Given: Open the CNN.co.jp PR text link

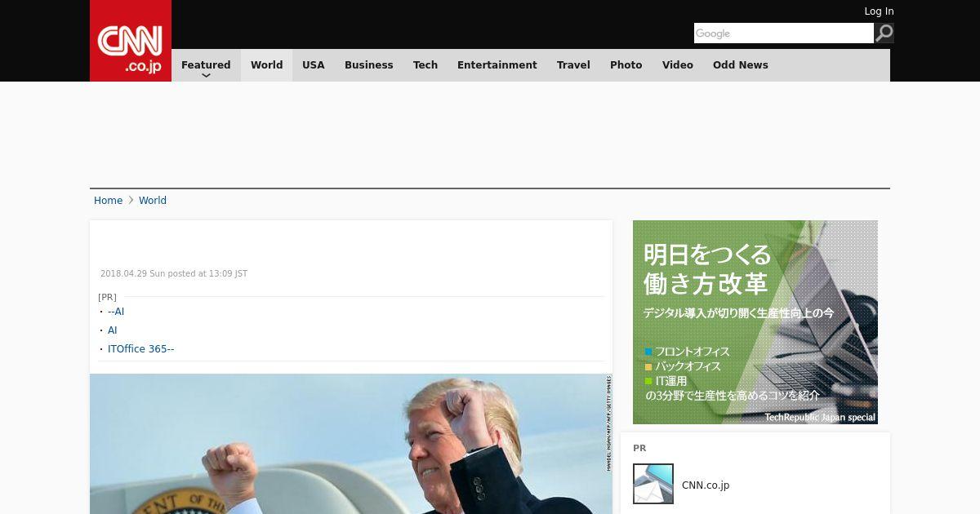Looking at the screenshot, I should click(706, 485).
